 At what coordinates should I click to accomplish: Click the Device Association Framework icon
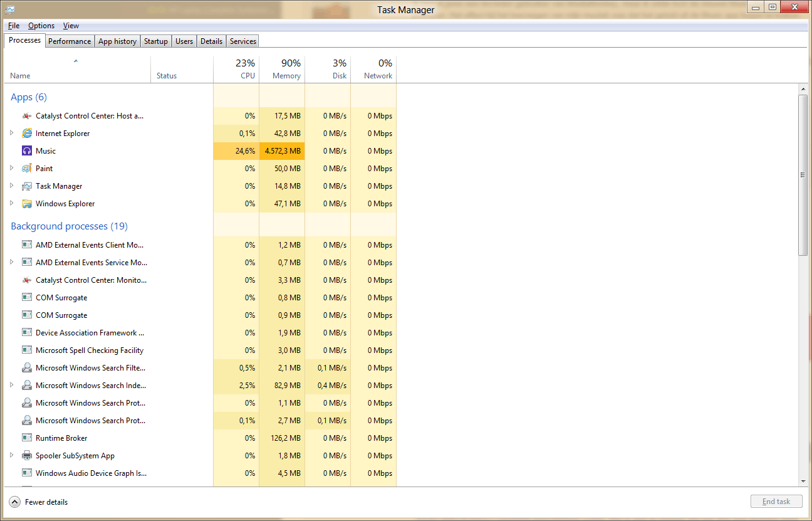[x=27, y=333]
